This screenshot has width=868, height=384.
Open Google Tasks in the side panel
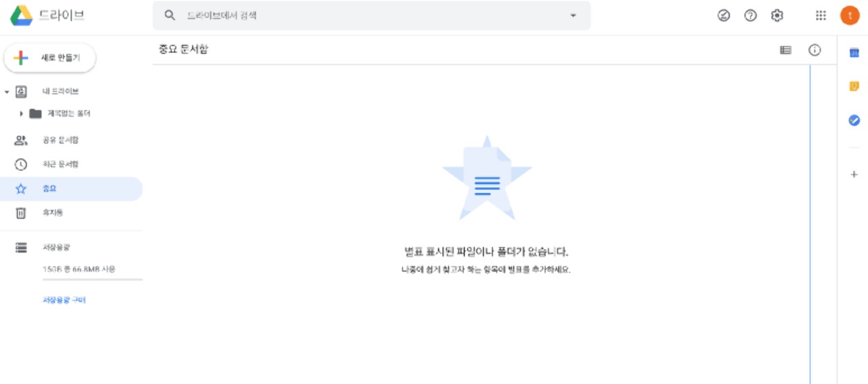854,120
